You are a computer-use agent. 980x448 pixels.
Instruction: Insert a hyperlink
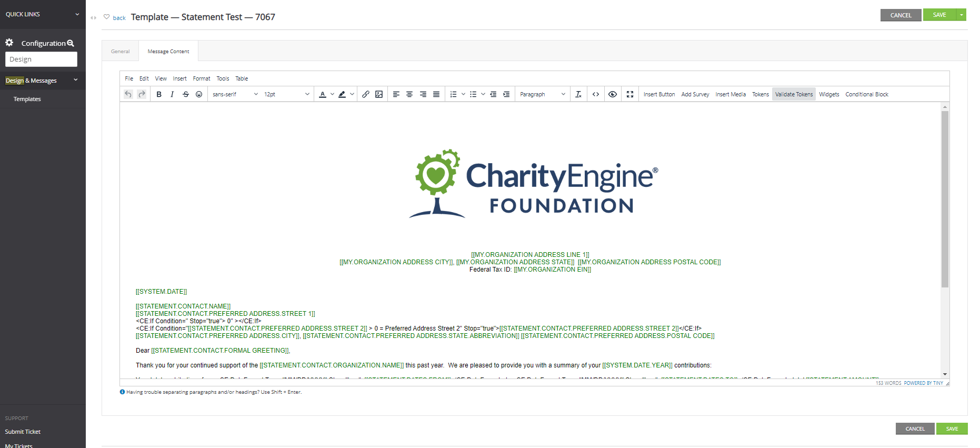click(x=366, y=94)
